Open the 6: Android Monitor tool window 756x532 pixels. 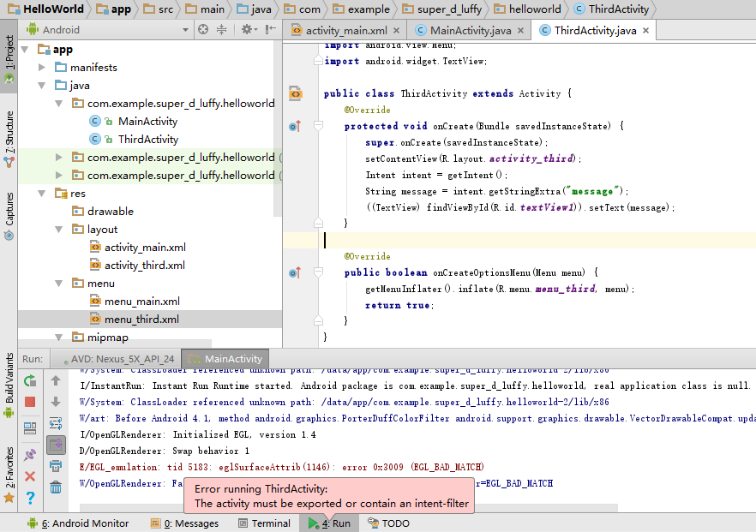(78, 523)
